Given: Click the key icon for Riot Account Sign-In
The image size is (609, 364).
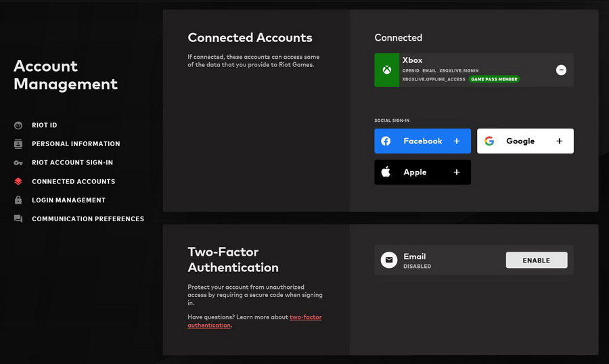Looking at the screenshot, I should pos(18,163).
